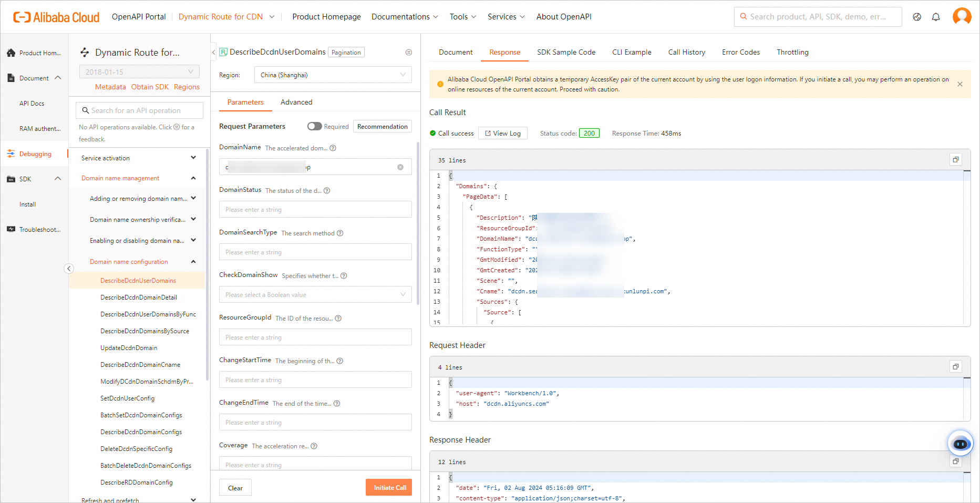
Task: Copy the Call Result JSON
Action: click(x=956, y=160)
